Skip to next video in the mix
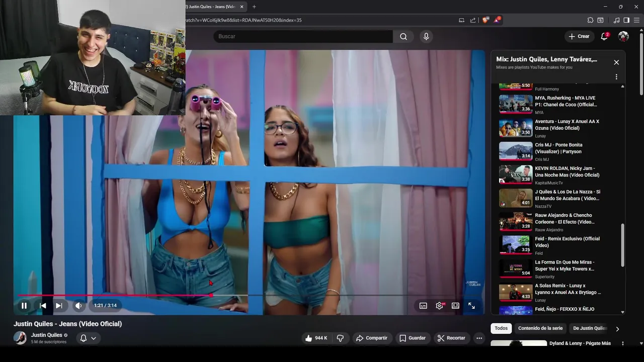The height and width of the screenshot is (362, 644). (59, 306)
